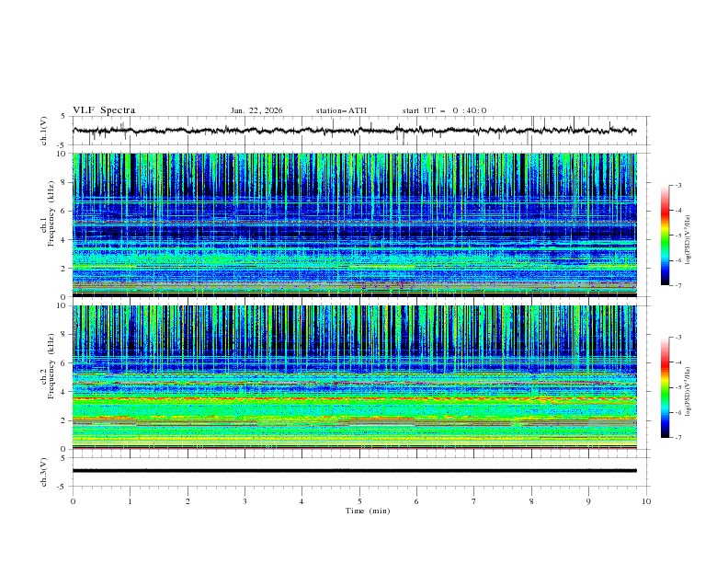Click the flat ch.3 waveform trace
Image resolution: width=728 pixels, height=563 pixels.
point(359,470)
